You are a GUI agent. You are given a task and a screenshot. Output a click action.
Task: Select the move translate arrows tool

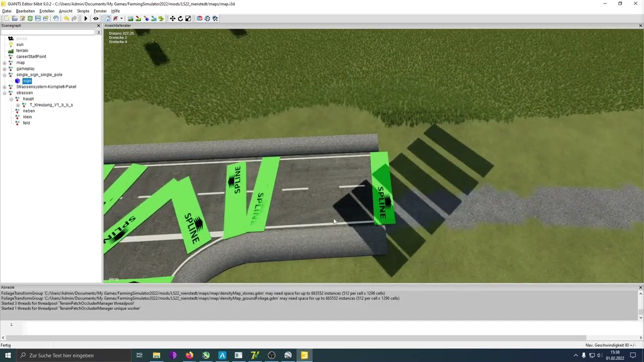pos(173,19)
